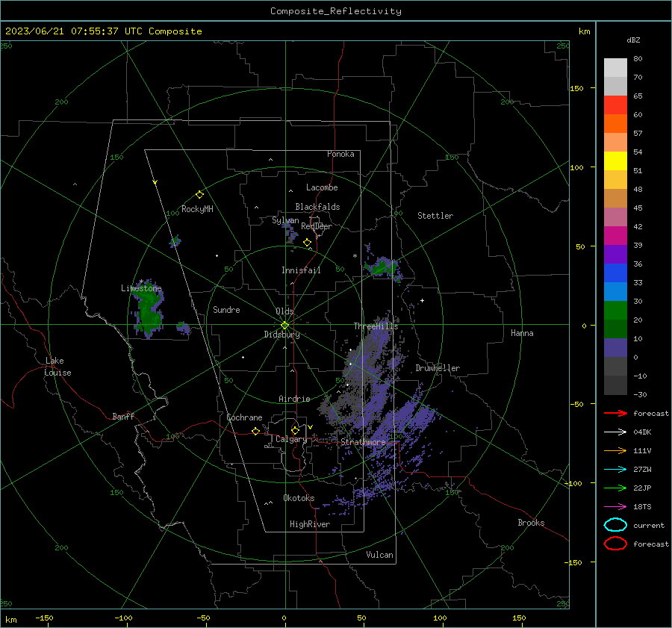This screenshot has height=628, width=672.
Task: Click the magenta 18TS arrow icon
Action: coord(615,507)
